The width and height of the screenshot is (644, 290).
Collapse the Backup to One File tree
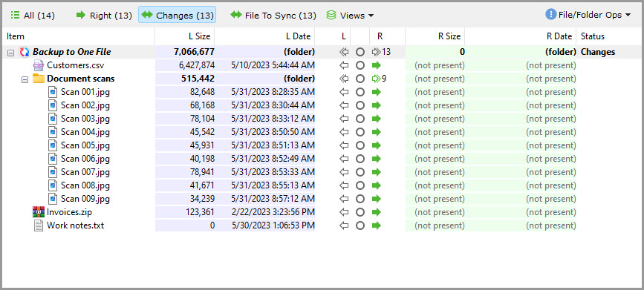click(10, 53)
